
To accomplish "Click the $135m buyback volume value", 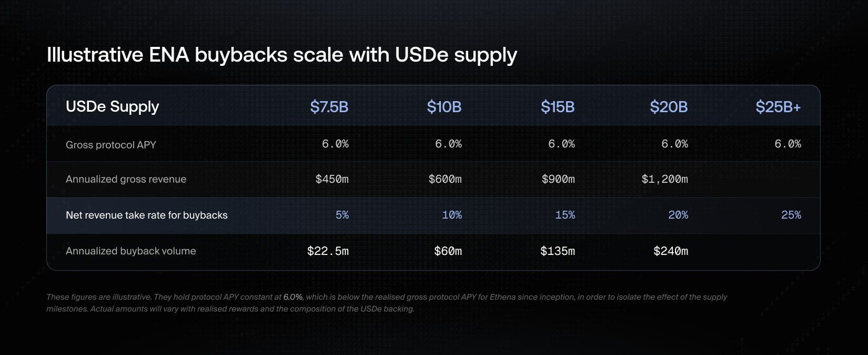I will (x=558, y=251).
